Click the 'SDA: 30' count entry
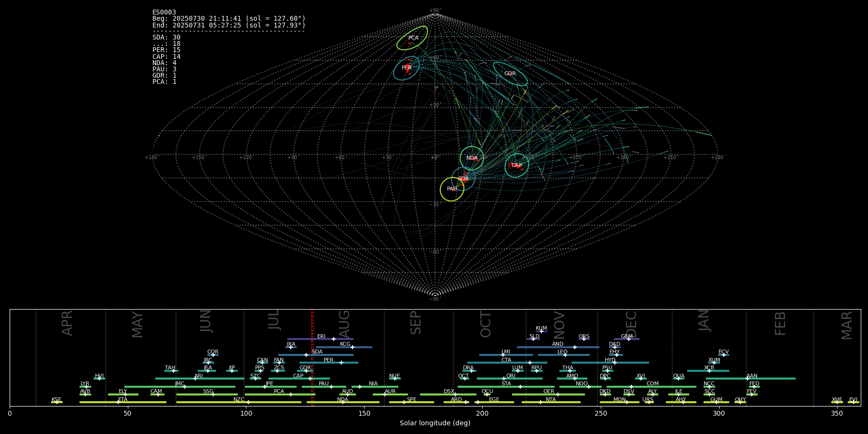The image size is (868, 434). click(x=166, y=38)
